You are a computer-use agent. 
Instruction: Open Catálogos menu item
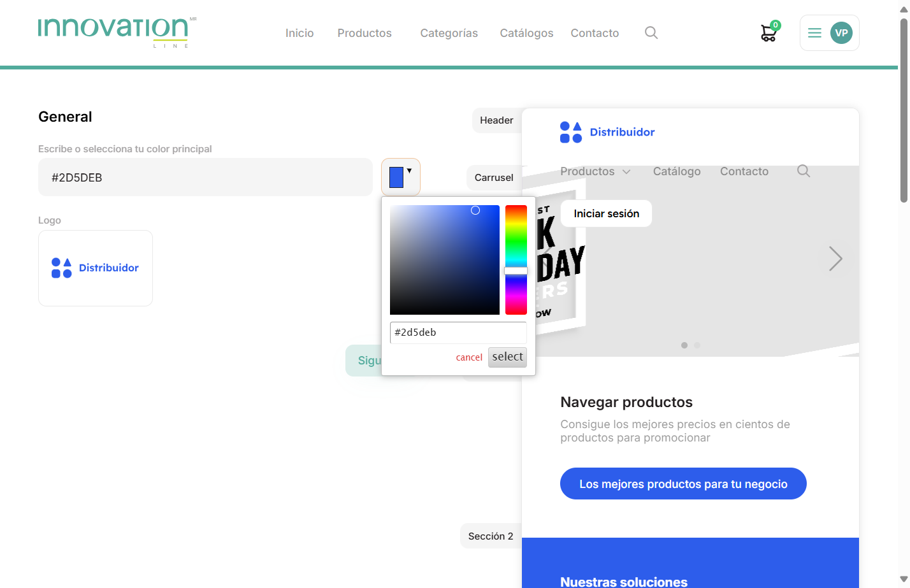click(x=526, y=33)
